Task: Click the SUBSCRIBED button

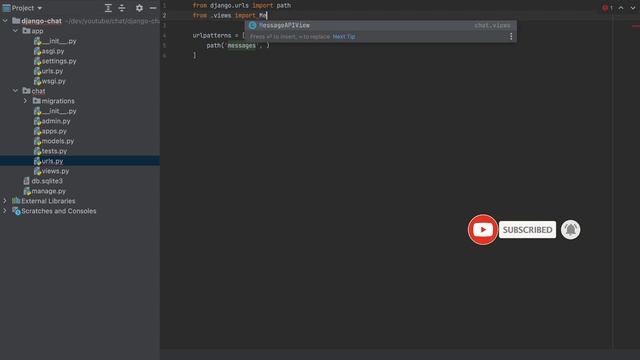Action: pyautogui.click(x=527, y=230)
